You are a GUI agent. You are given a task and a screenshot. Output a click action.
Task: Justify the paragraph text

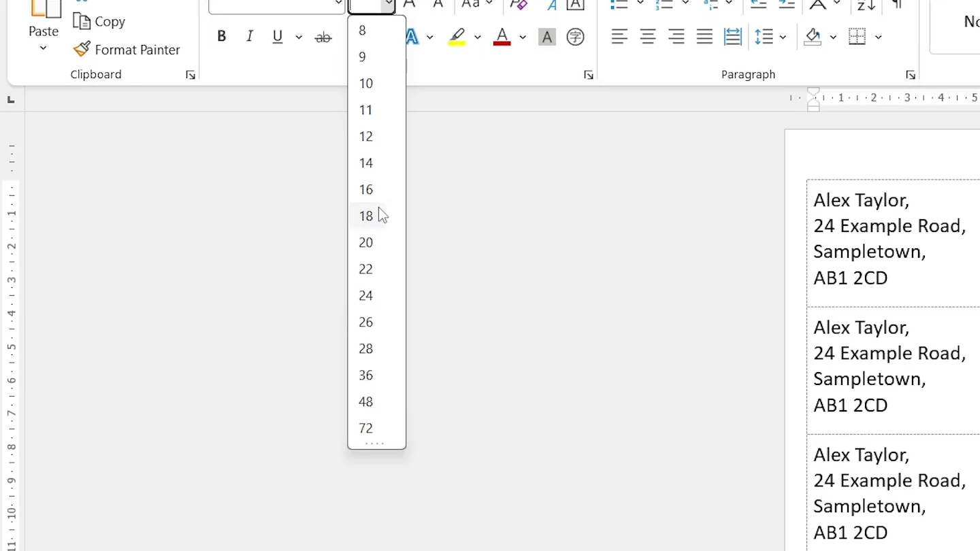point(704,37)
